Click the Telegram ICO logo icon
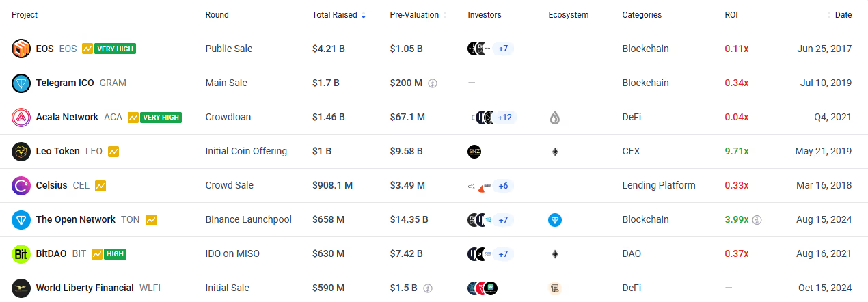This screenshot has height=302, width=868. pyautogui.click(x=21, y=83)
